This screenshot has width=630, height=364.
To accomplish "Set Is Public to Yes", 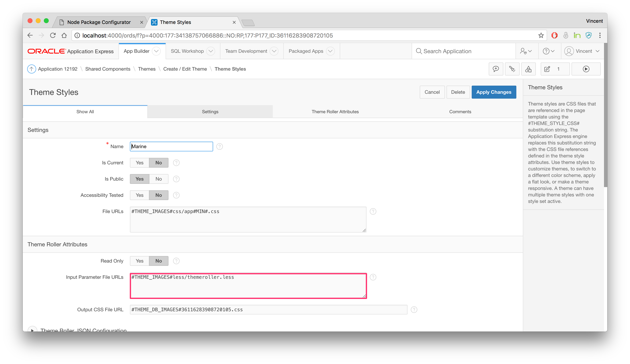I will [x=139, y=179].
